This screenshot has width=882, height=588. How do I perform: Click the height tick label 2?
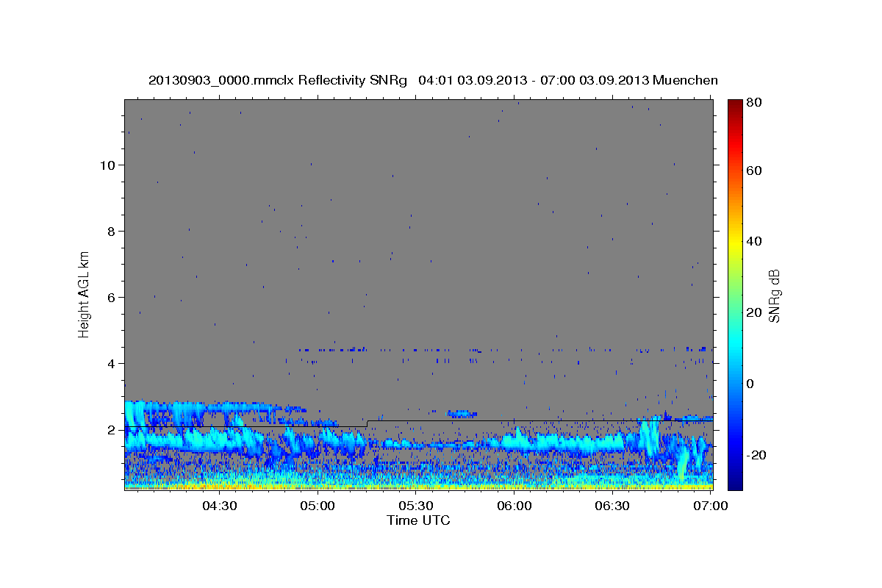tap(110, 429)
